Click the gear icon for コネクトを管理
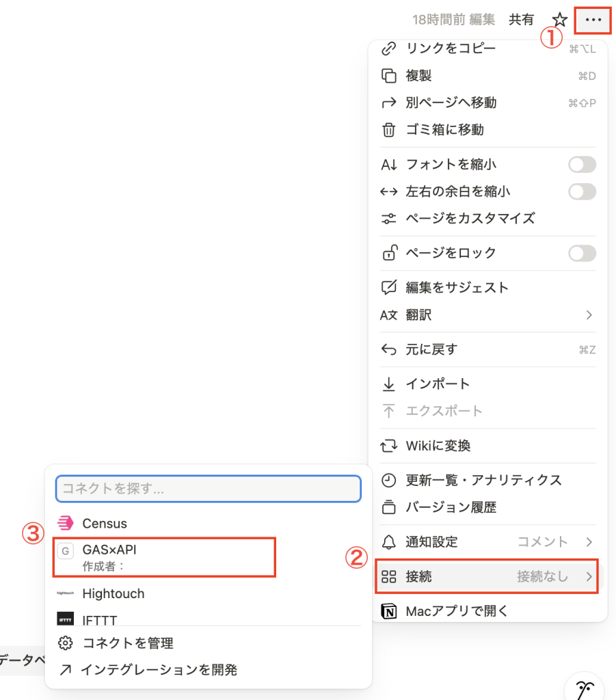The height and width of the screenshot is (700, 616). (x=66, y=643)
